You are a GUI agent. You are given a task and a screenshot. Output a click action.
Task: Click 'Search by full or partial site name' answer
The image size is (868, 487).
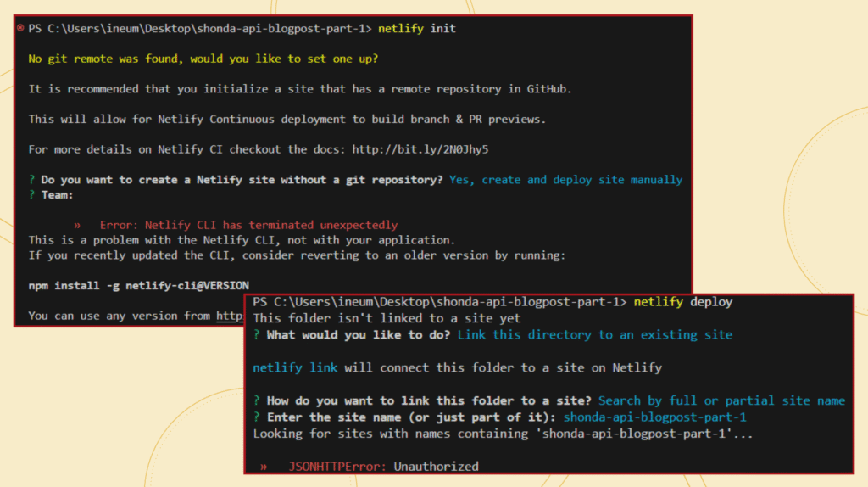pyautogui.click(x=722, y=400)
